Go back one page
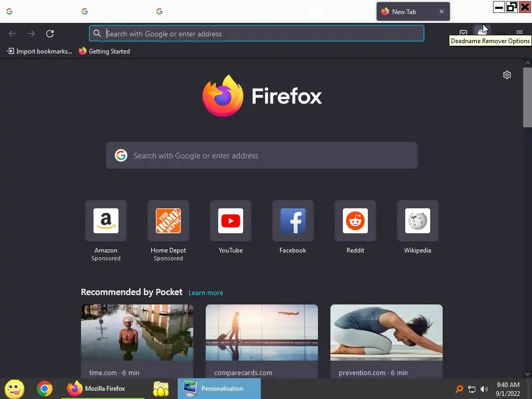Screen dimensions: 532x399 pyautogui.click(x=12, y=34)
